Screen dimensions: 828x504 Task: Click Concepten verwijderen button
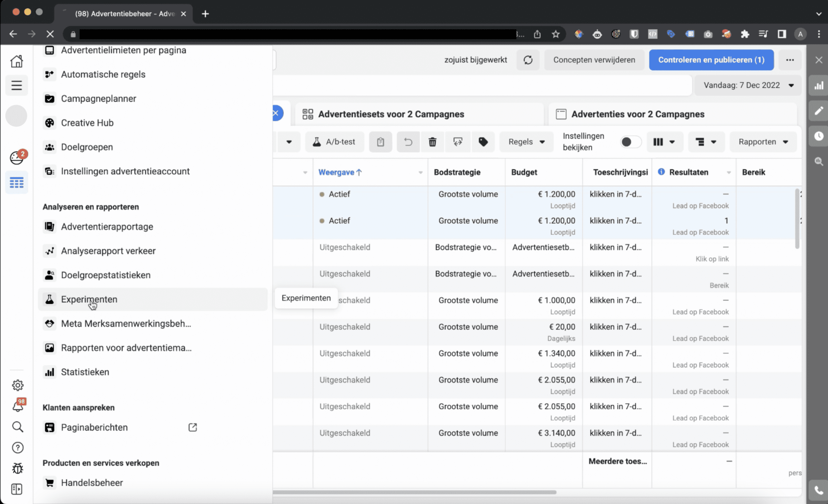pyautogui.click(x=594, y=60)
